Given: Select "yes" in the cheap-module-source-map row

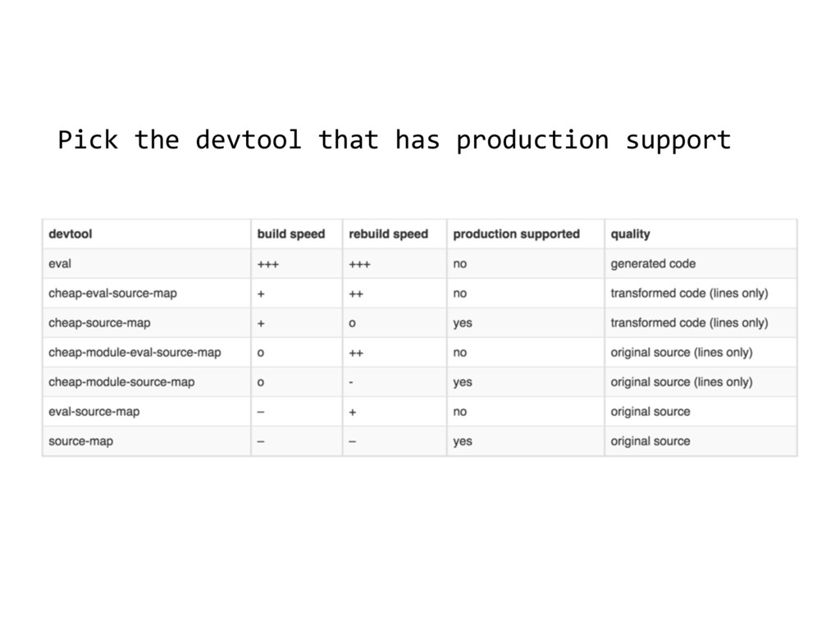Looking at the screenshot, I should click(x=463, y=381).
